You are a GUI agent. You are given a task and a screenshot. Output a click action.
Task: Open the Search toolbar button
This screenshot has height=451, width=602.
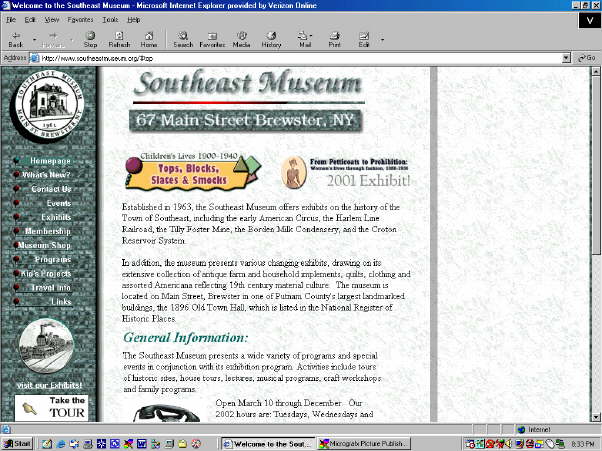[183, 40]
